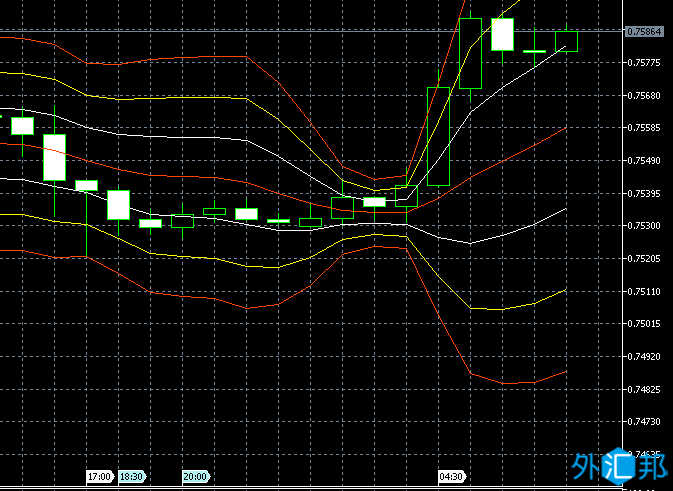Select the 20:00 time marker
This screenshot has height=491, width=673.
(196, 476)
